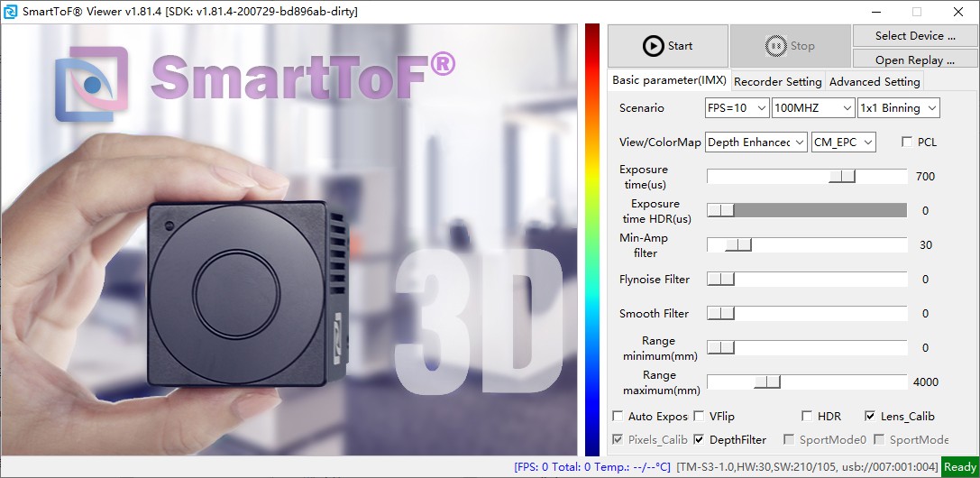Click the TM-S3-1.0 device info text
Image resolution: width=980 pixels, height=478 pixels.
pyautogui.click(x=808, y=467)
